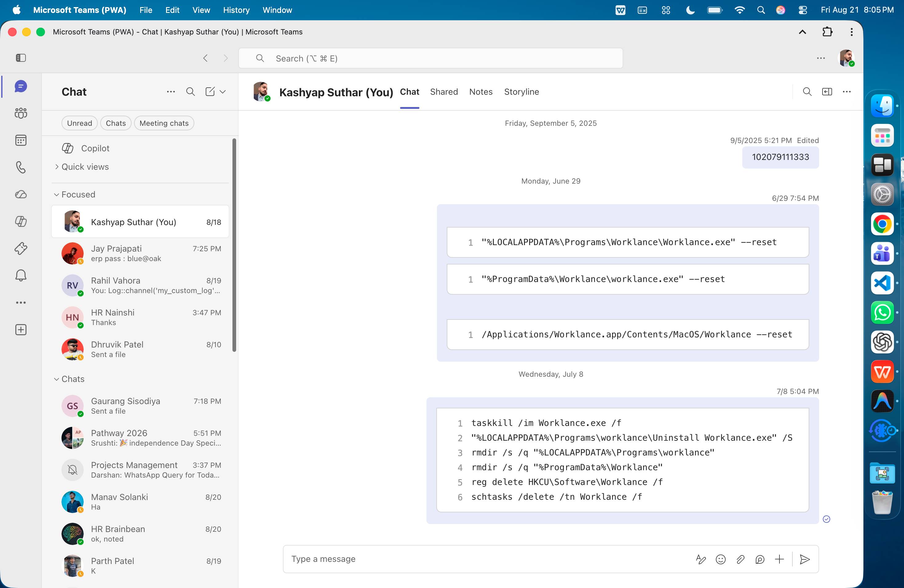Image resolution: width=904 pixels, height=588 pixels.
Task: Open Activity notifications bell icon
Action: pyautogui.click(x=21, y=275)
